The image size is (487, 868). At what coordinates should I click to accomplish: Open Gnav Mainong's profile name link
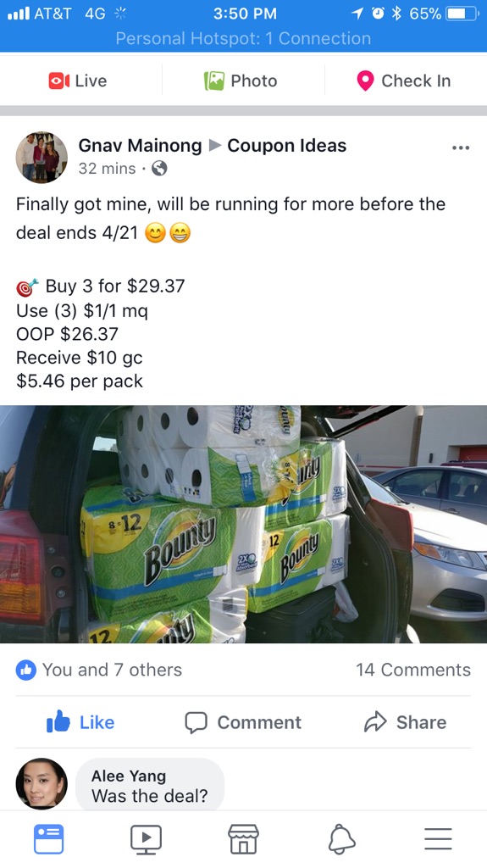[x=140, y=146]
